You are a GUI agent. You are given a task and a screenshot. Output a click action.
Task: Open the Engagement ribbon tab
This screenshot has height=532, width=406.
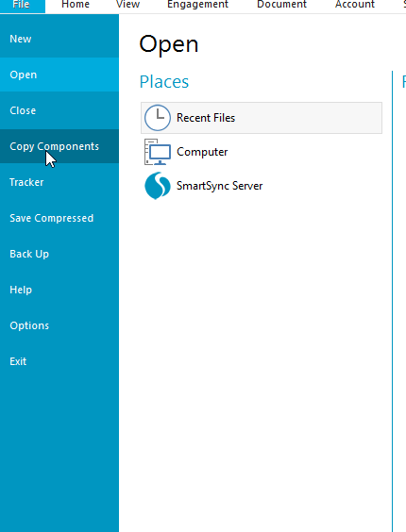click(197, 5)
